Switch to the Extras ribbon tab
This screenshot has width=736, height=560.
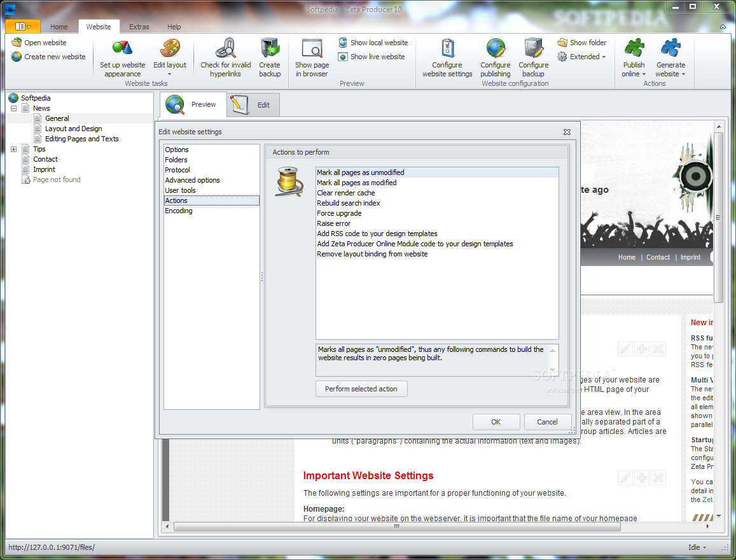[139, 27]
